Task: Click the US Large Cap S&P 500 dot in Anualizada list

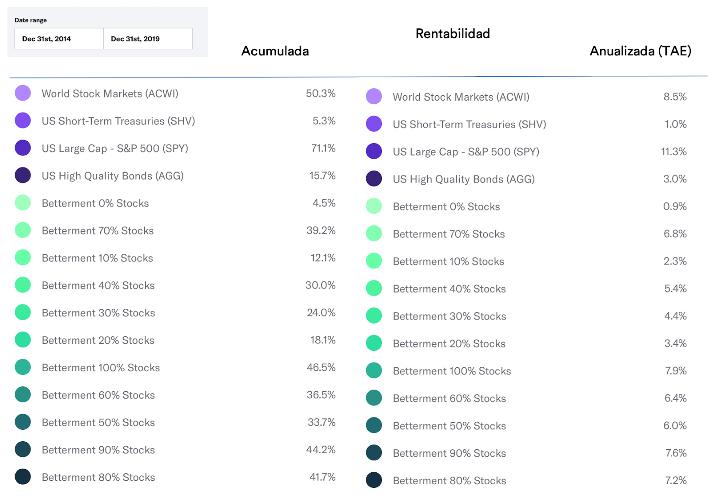Action: pos(374,151)
